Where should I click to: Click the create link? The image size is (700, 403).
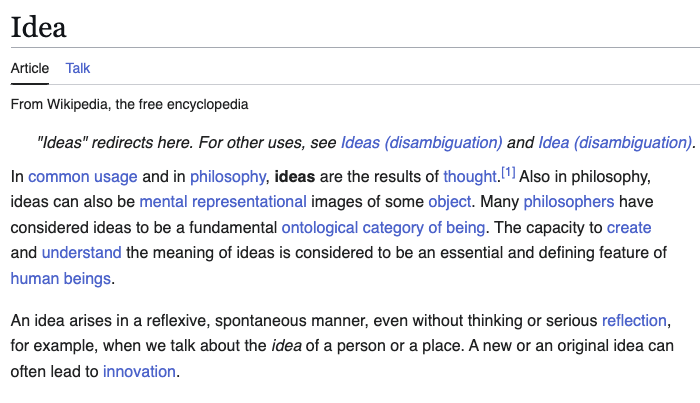pos(629,228)
